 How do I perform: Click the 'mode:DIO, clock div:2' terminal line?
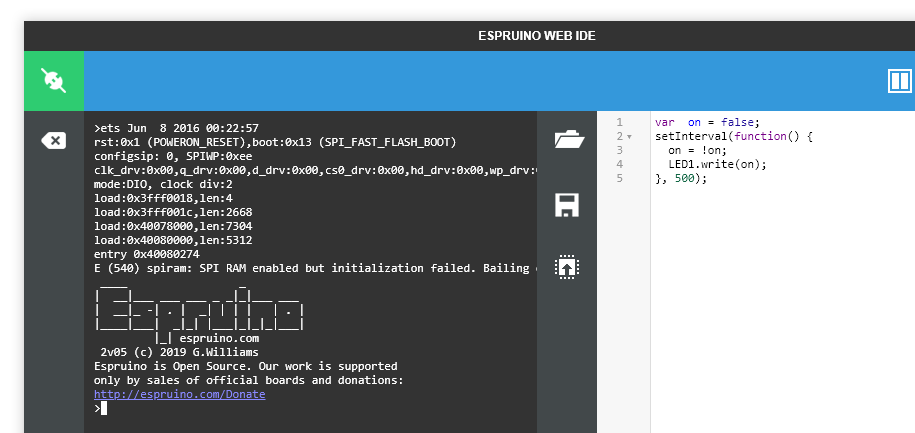coord(163,184)
